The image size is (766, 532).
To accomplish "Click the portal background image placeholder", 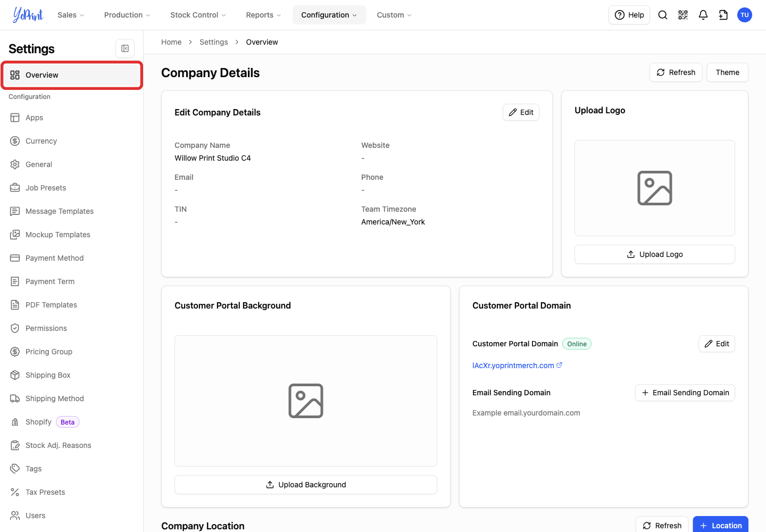I will 306,401.
